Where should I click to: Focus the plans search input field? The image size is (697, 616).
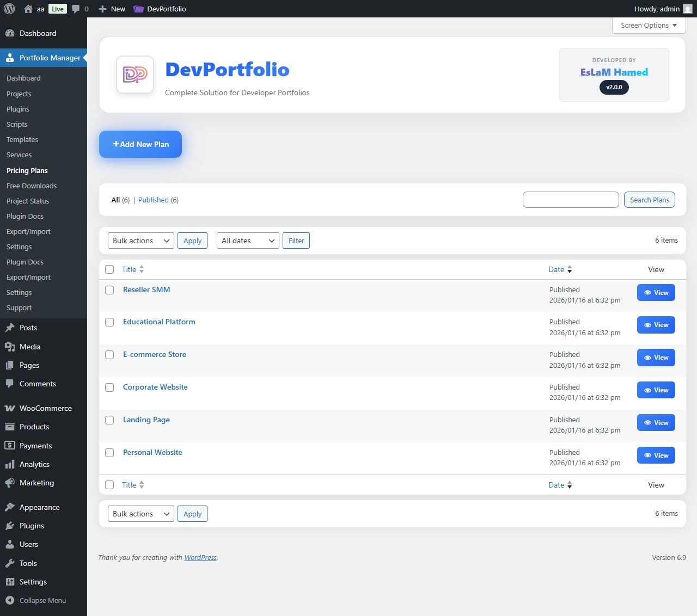571,200
